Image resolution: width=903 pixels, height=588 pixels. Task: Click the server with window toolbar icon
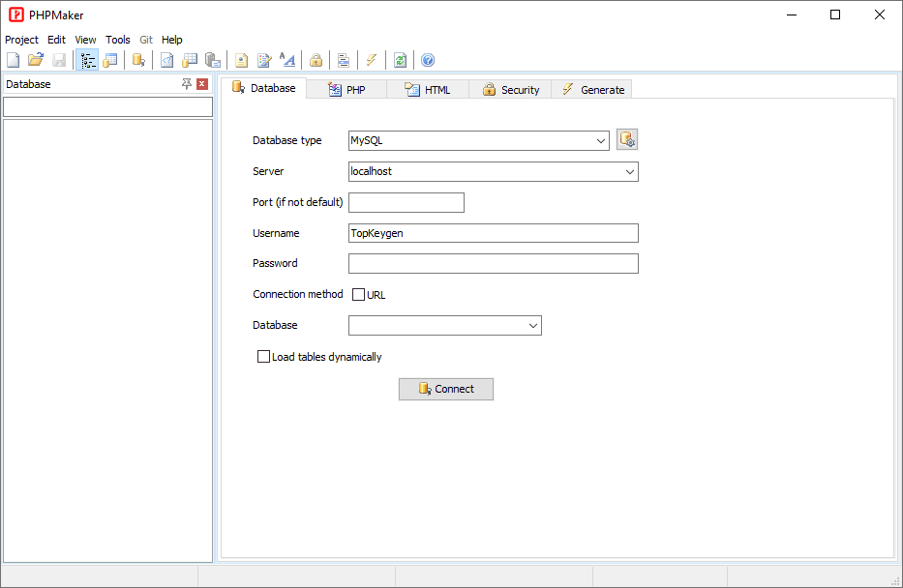pos(213,60)
